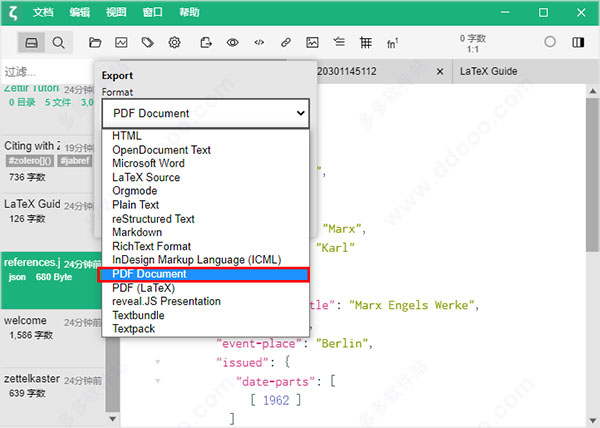Select reveal.JS Presentation format

[205, 301]
